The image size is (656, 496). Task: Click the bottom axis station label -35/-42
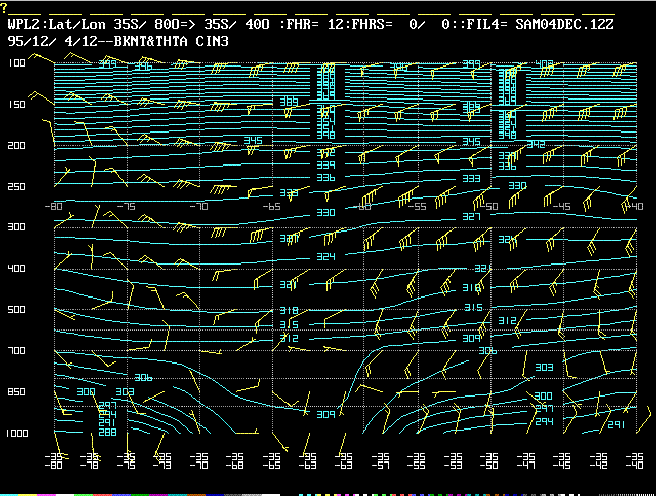598,461
